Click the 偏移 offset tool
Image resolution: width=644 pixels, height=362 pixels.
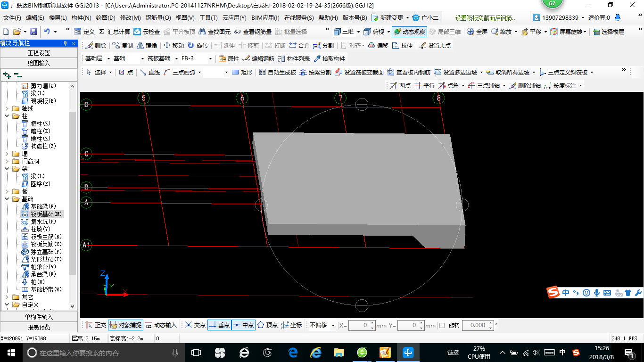point(379,46)
